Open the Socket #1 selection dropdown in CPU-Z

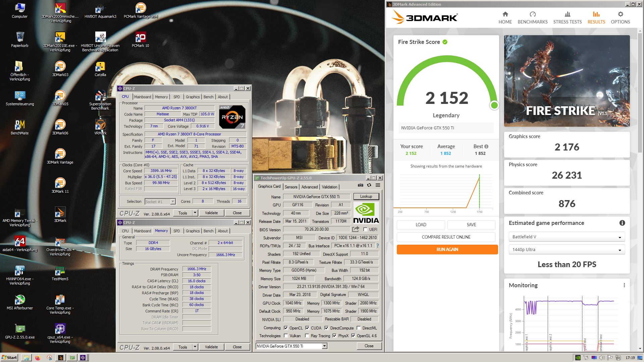[173, 201]
